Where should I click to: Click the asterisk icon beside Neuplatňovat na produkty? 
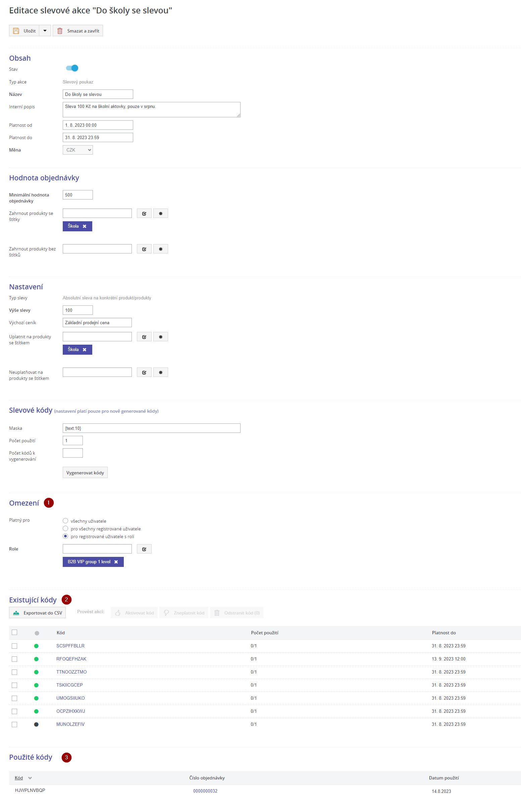pyautogui.click(x=161, y=372)
